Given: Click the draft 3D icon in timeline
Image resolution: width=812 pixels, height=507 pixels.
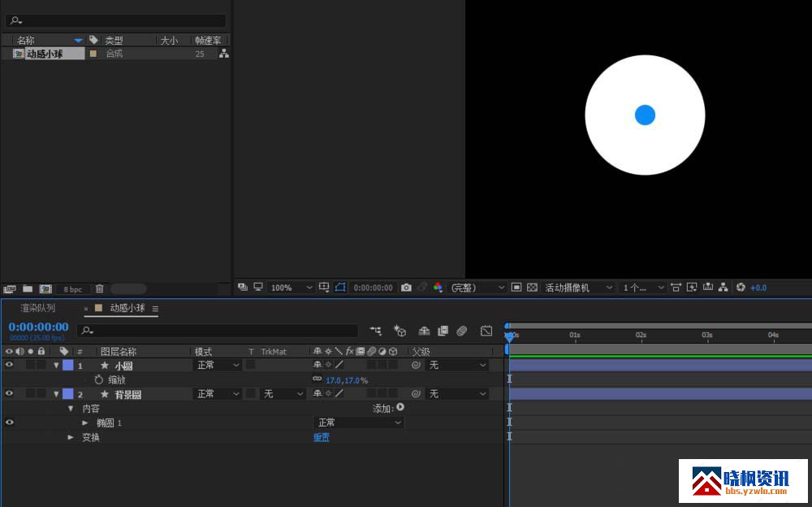Looking at the screenshot, I should tap(400, 330).
